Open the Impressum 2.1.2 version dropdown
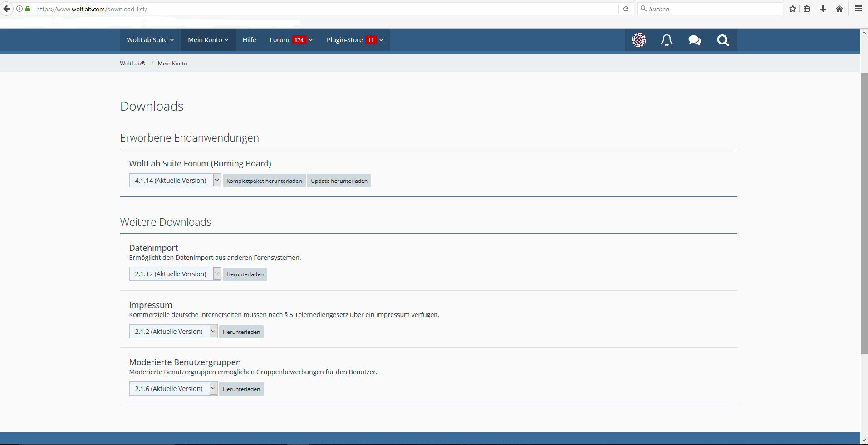The width and height of the screenshot is (868, 445). [173, 332]
